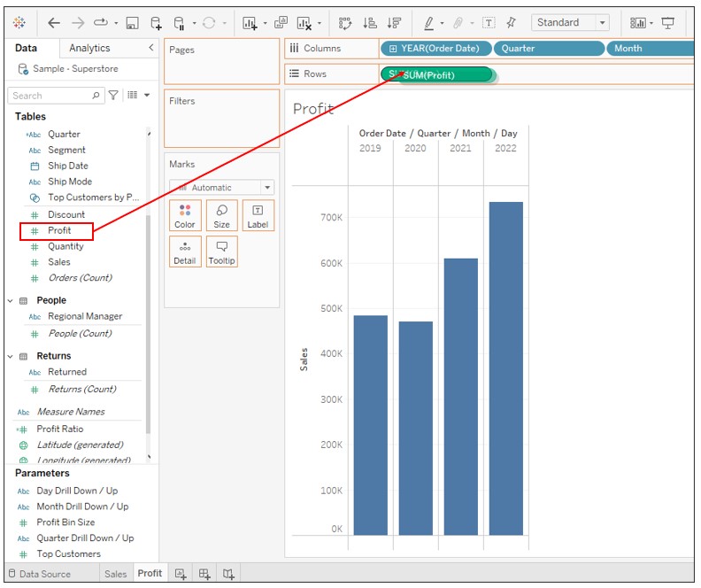This screenshot has height=588, width=701.
Task: Select the SUM(Profit) pill on Rows
Action: [x=437, y=74]
